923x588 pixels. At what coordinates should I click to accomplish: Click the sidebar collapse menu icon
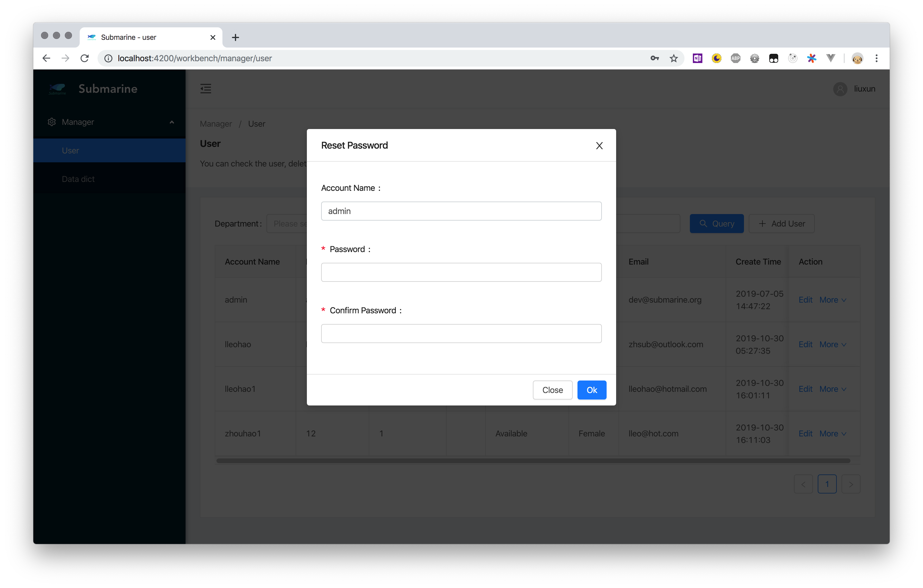tap(205, 89)
